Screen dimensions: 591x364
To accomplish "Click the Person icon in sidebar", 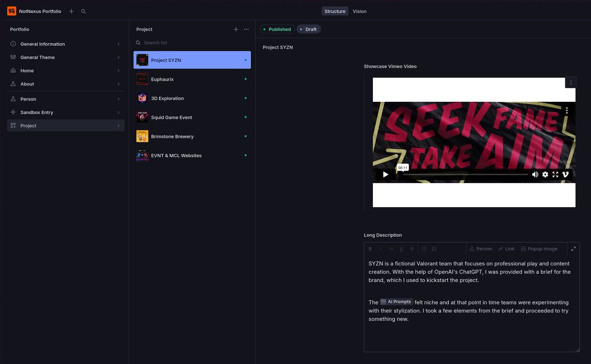I will coord(13,99).
